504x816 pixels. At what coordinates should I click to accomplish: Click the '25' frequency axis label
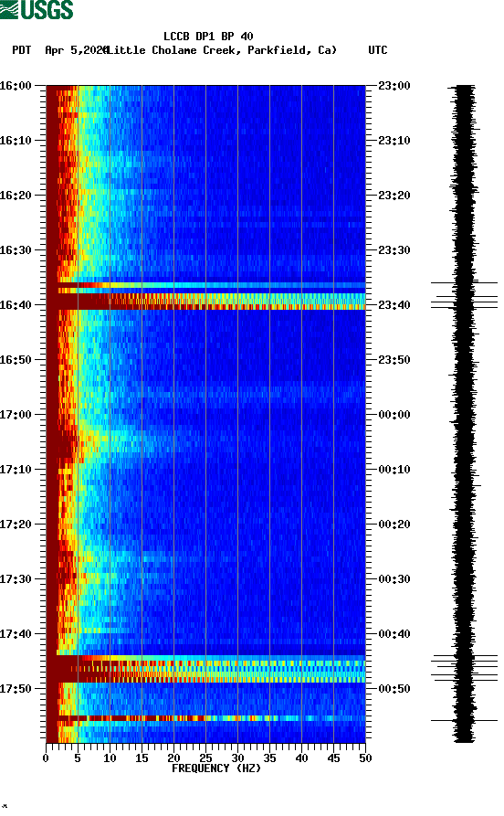[205, 758]
